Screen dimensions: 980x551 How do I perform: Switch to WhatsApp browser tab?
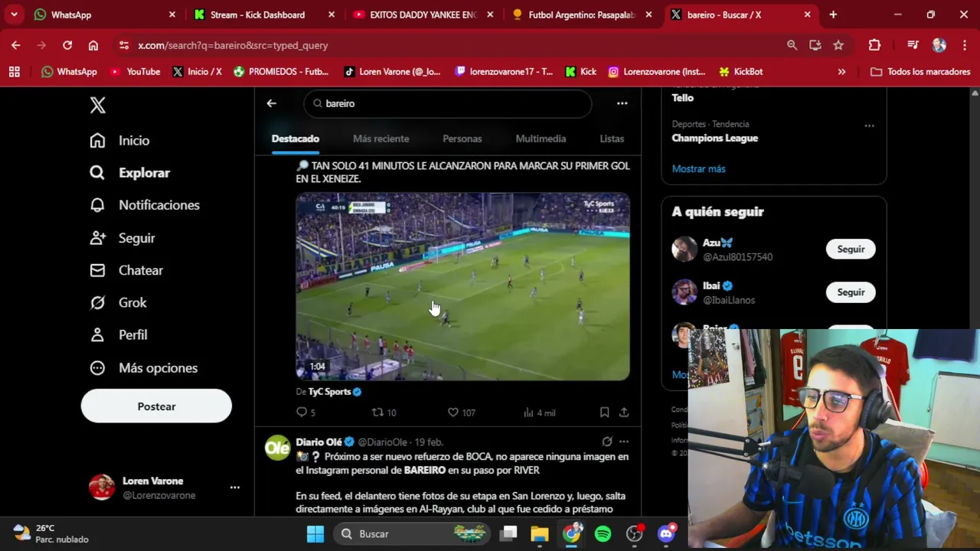(x=104, y=15)
